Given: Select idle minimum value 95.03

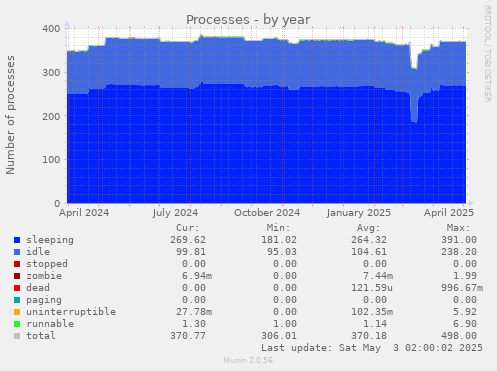Looking at the screenshot, I should [282, 252].
